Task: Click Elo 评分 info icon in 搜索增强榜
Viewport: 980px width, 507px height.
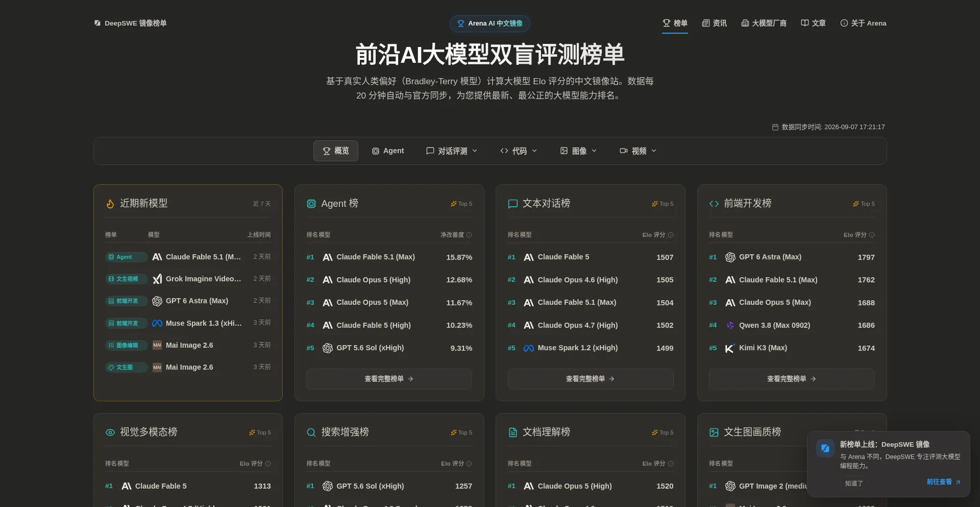Action: [469, 464]
